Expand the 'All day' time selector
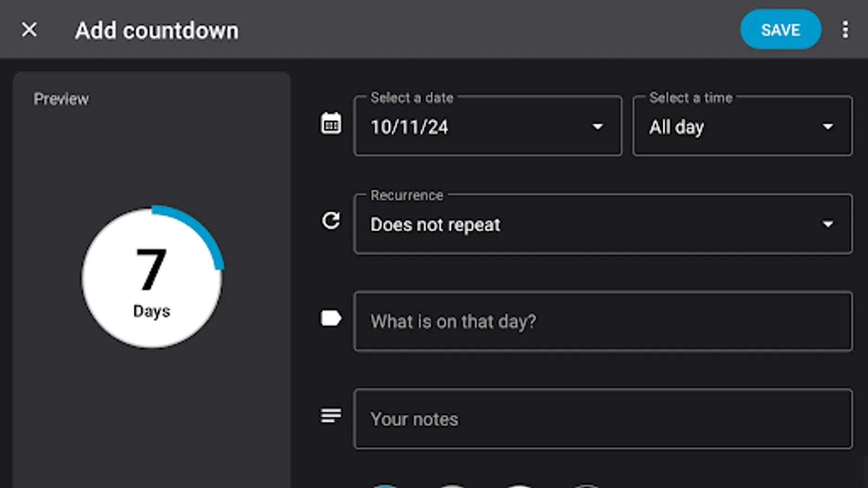 click(x=827, y=127)
